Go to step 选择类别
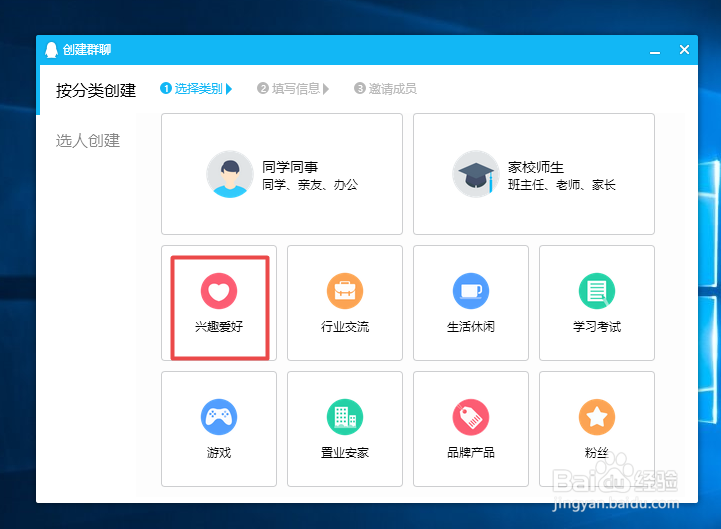The image size is (721, 529). 196,88
